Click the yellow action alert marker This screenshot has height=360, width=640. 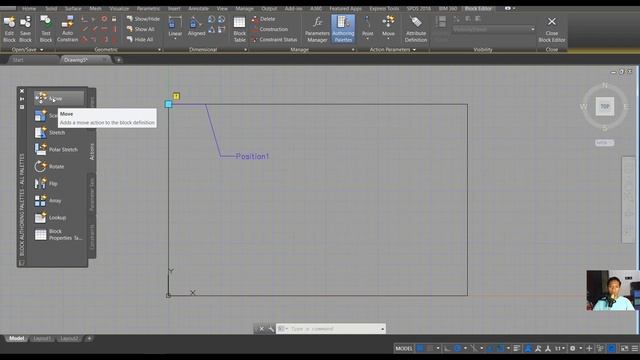click(176, 96)
